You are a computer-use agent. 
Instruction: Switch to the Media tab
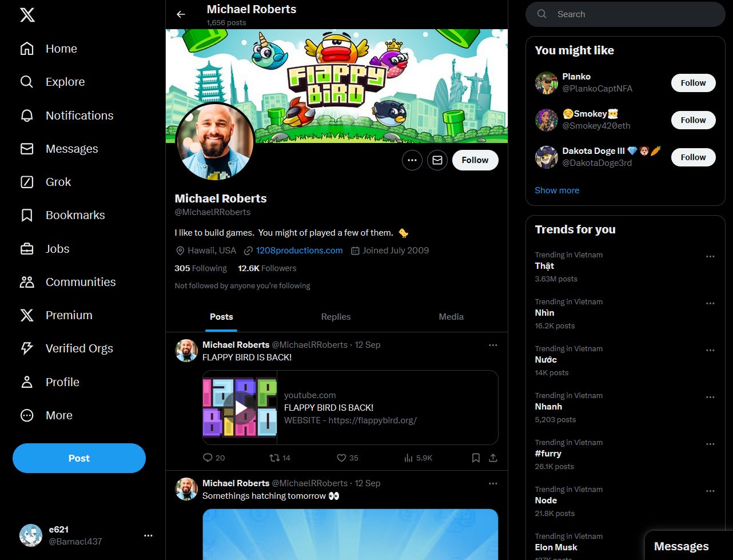[451, 317]
